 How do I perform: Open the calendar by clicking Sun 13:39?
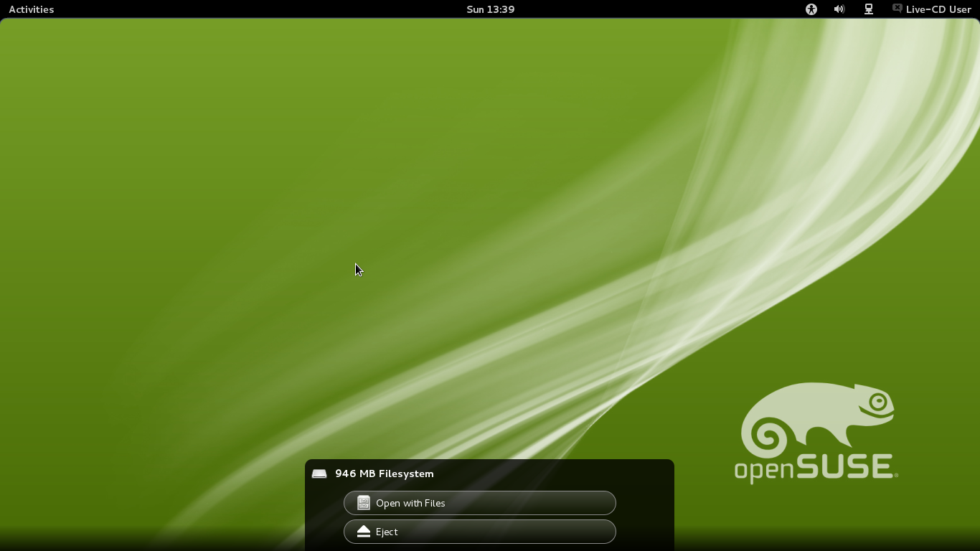tap(490, 9)
